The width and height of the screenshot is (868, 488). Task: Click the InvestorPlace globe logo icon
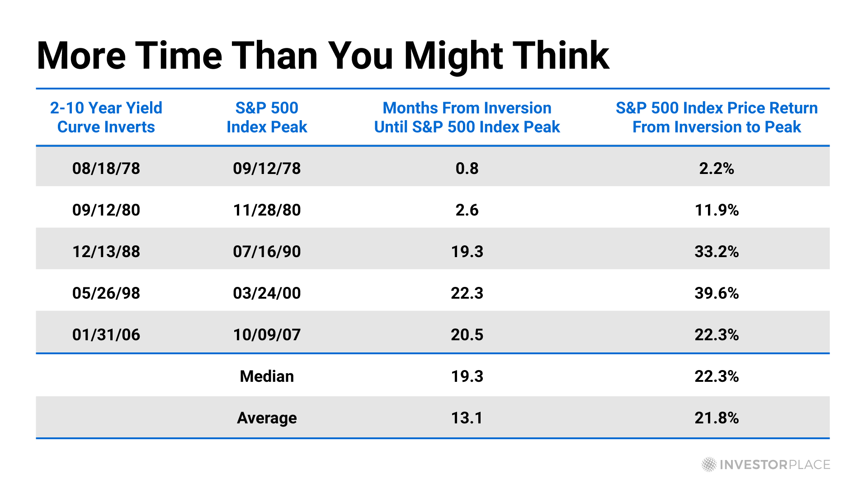click(709, 465)
